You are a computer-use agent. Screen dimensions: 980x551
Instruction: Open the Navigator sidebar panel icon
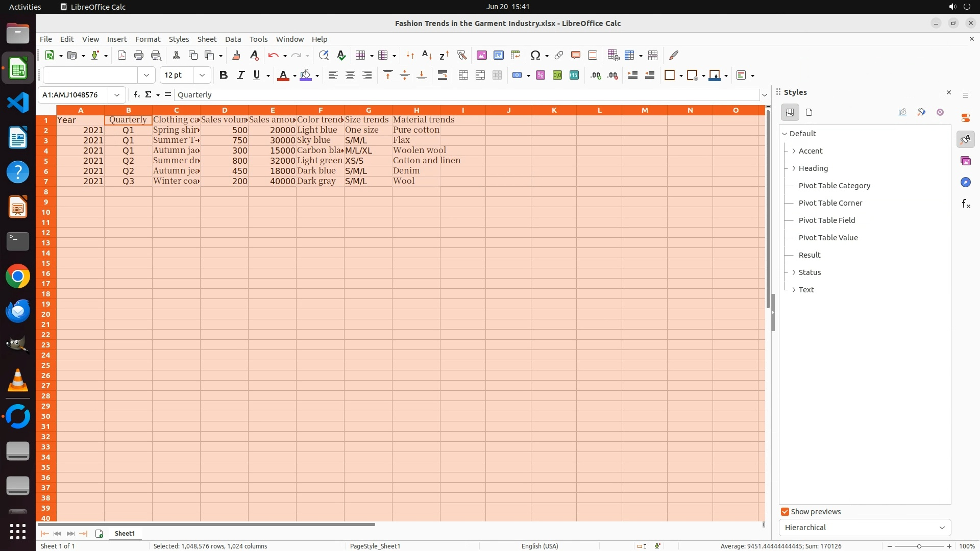965,182
